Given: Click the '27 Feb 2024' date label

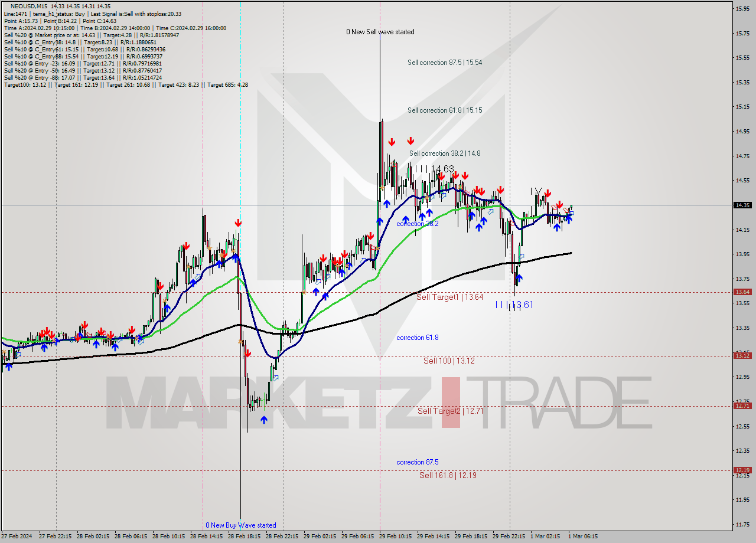Looking at the screenshot, I should (17, 537).
